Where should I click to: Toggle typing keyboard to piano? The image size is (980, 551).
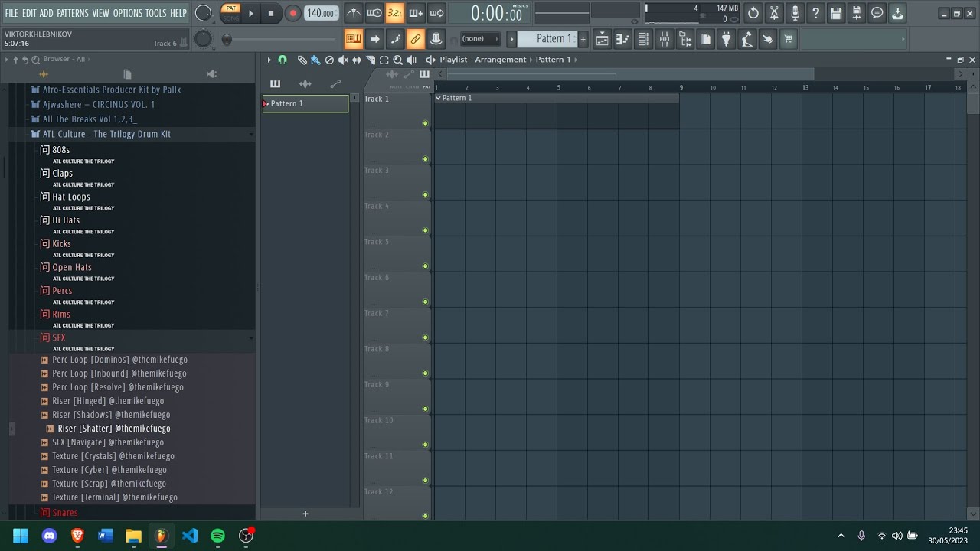(x=353, y=39)
